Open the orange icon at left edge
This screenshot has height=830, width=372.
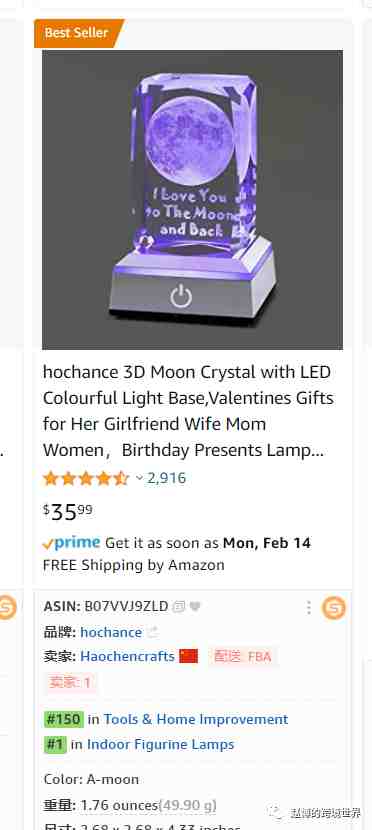coord(6,607)
